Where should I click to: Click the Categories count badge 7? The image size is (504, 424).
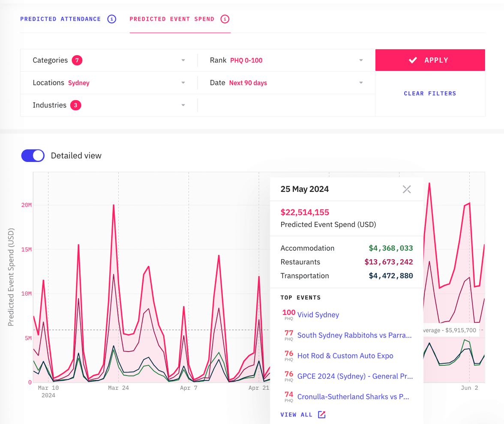[77, 60]
